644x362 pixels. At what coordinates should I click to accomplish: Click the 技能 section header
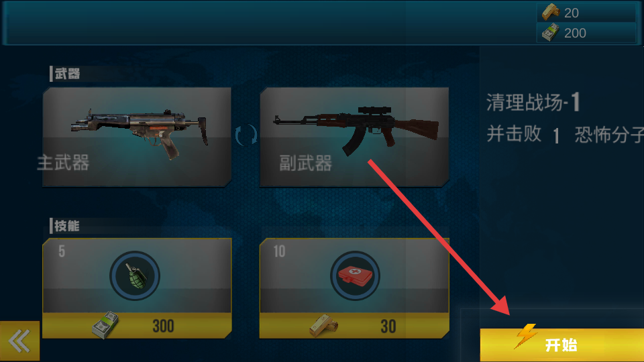(x=67, y=226)
